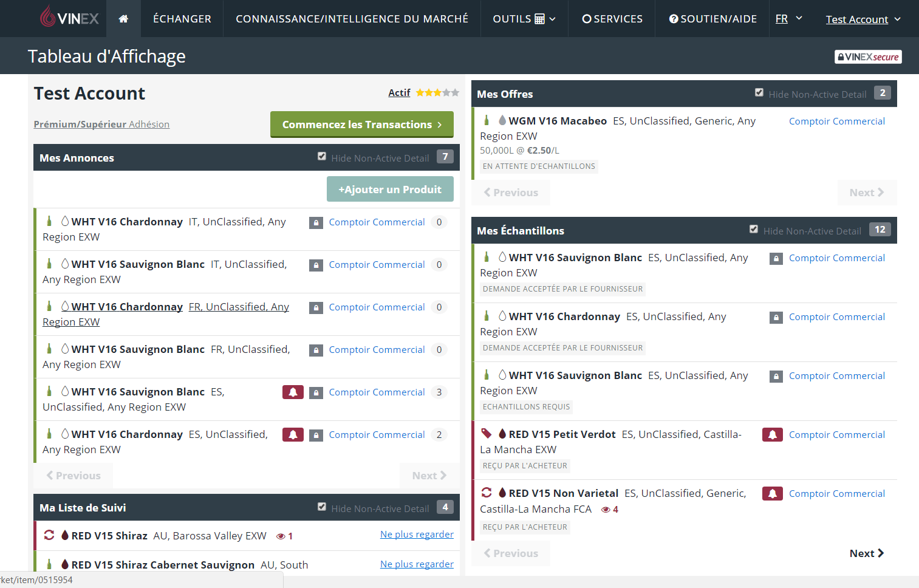Click +Ajouter un Produit button
This screenshot has width=919, height=588.
(390, 190)
